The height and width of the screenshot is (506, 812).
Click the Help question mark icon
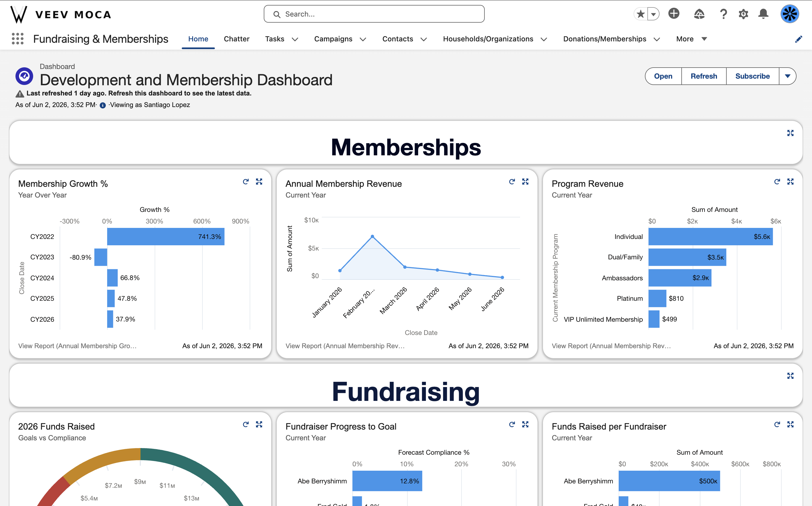[x=723, y=14]
